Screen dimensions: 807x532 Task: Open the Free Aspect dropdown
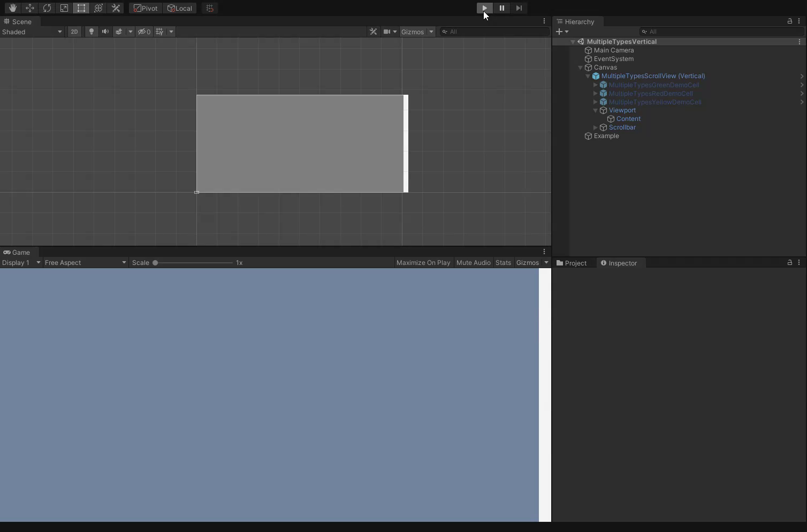click(x=86, y=263)
